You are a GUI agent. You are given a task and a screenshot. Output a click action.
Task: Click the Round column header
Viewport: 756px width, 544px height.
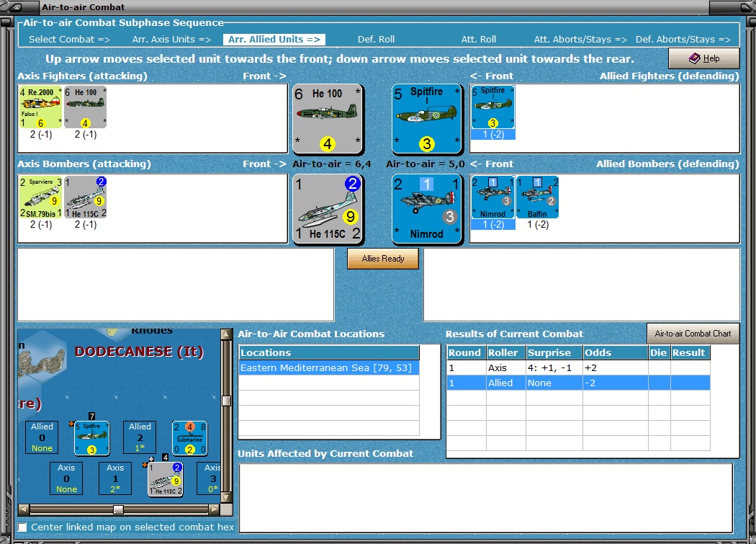tap(467, 352)
